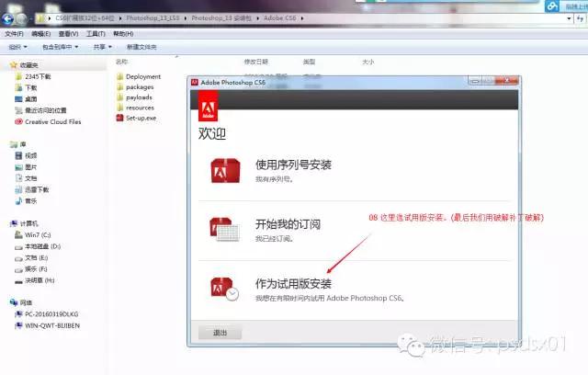Select 迅雷下载 in Libraries
This screenshot has height=375, width=588.
pos(37,189)
